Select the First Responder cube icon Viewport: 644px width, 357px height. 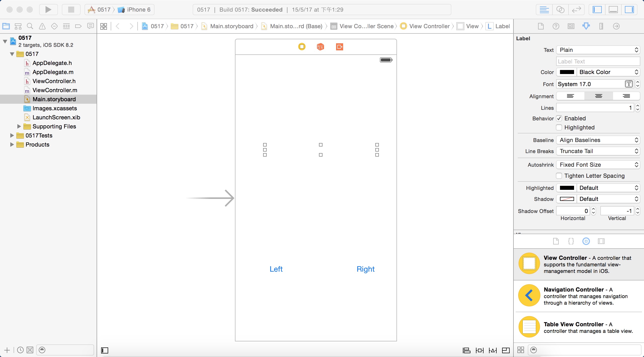pyautogui.click(x=320, y=47)
